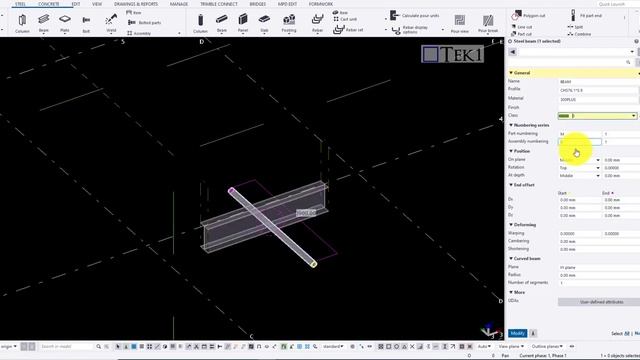
Task: Choose the Bolt tool
Action: coord(86,23)
